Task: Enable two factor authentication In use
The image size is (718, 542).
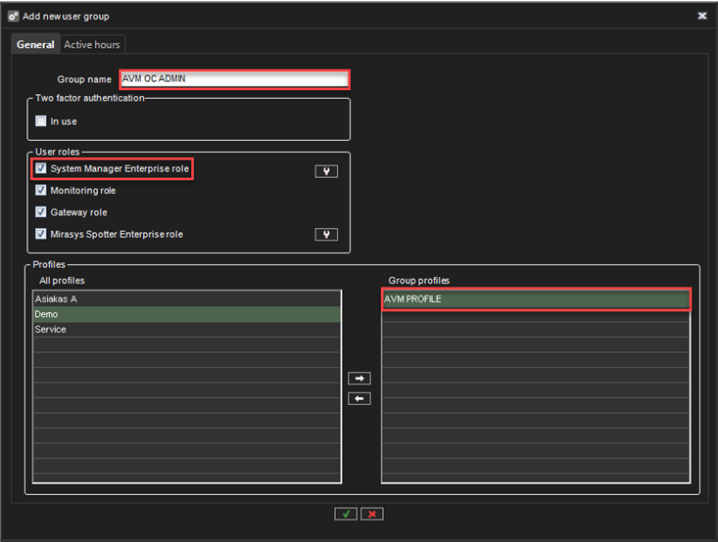Action: (41, 121)
